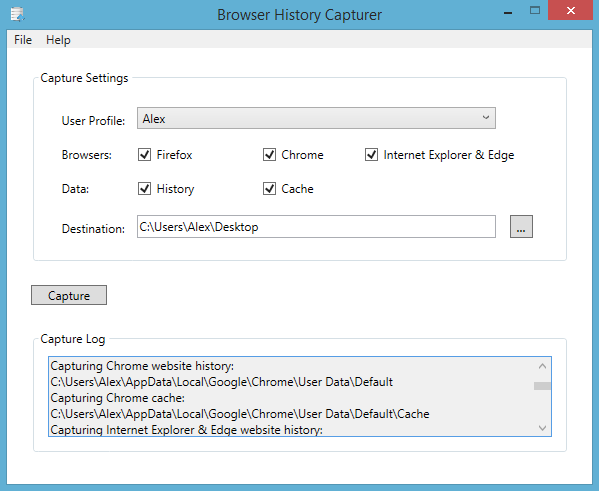Open the Help menu
599x491 pixels.
(58, 40)
